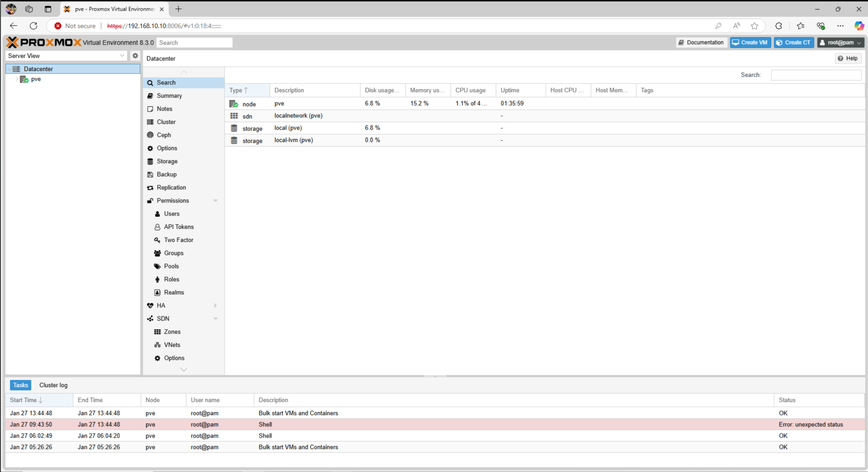Open the Roles page

[x=183, y=280]
